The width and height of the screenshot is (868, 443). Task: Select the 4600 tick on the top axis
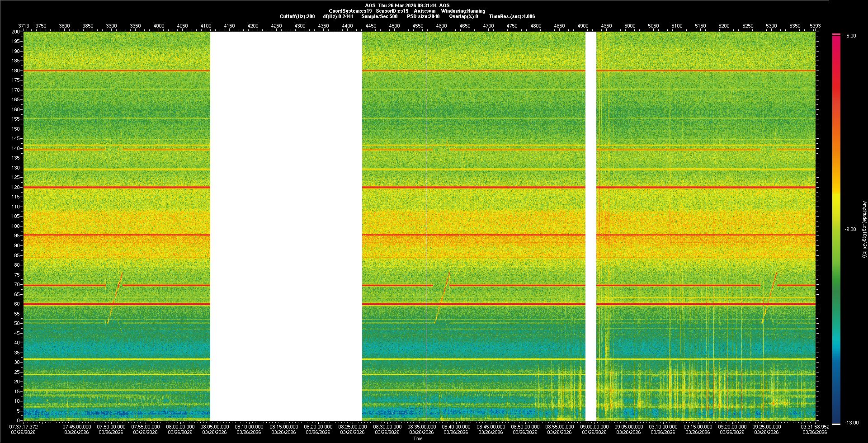[441, 26]
